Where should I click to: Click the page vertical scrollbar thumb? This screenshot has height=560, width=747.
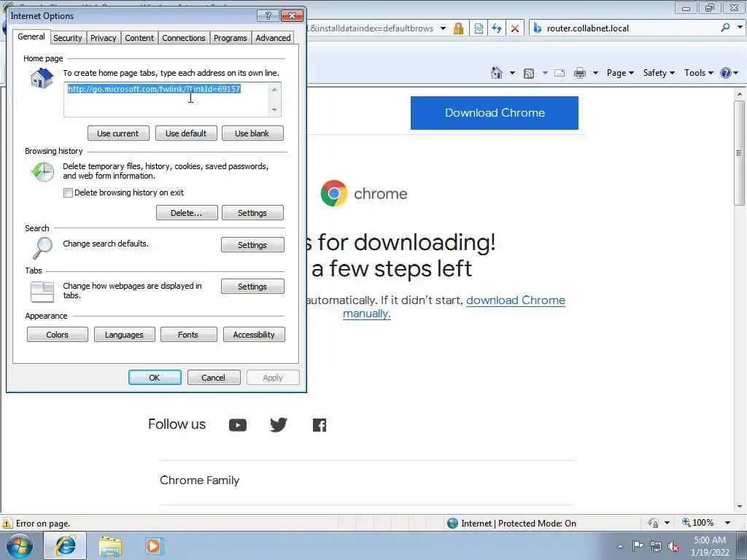pos(739,153)
